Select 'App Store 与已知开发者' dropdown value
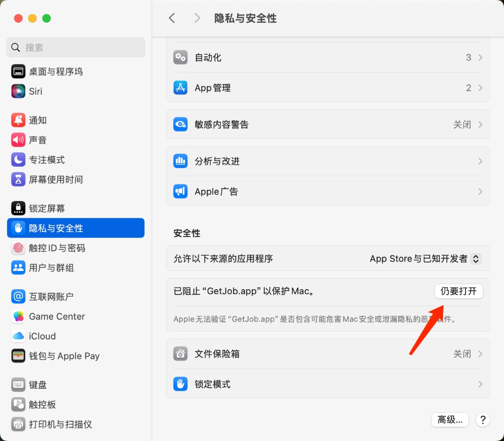 pyautogui.click(x=418, y=259)
